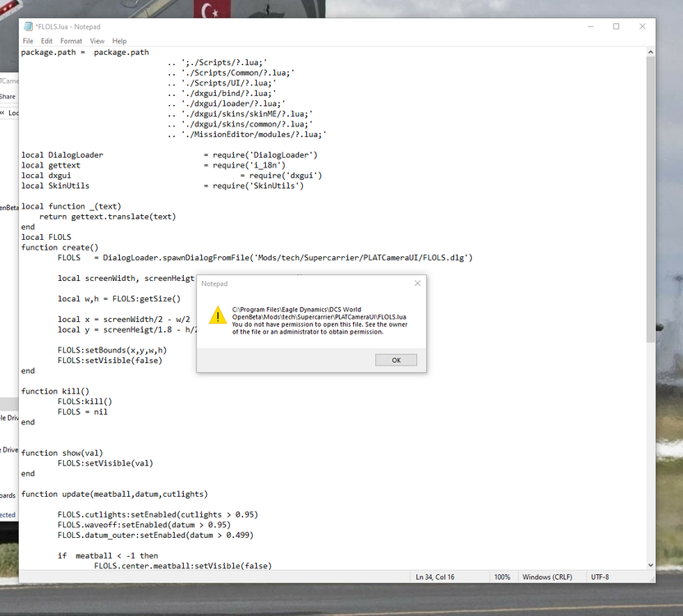Click the file path text in the dialog
This screenshot has width=683, height=616.
tap(319, 313)
